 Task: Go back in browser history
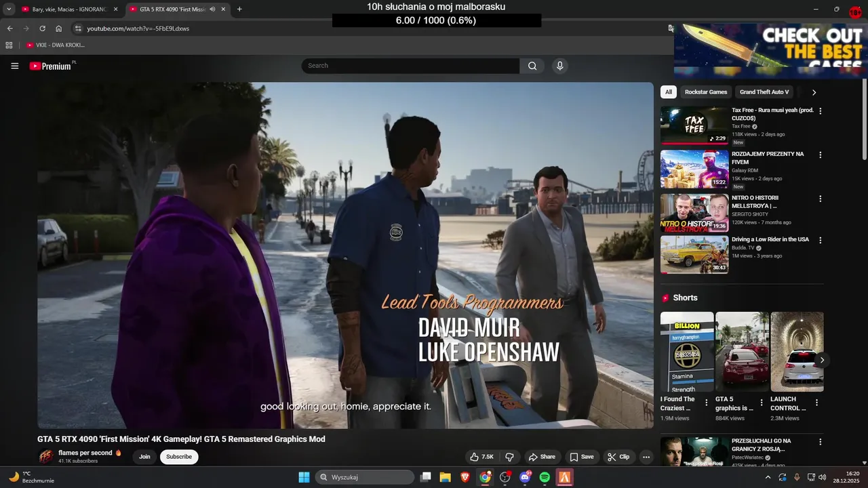click(x=9, y=28)
